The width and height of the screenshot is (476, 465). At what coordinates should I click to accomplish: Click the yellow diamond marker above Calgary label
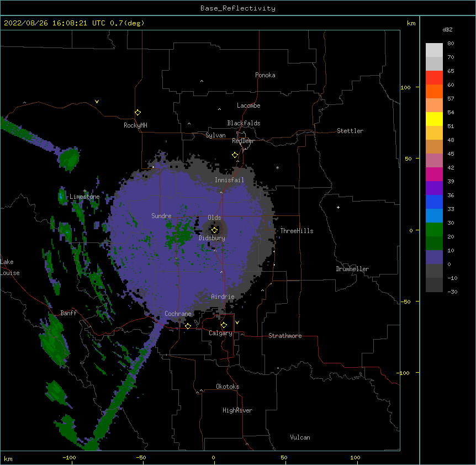[224, 325]
